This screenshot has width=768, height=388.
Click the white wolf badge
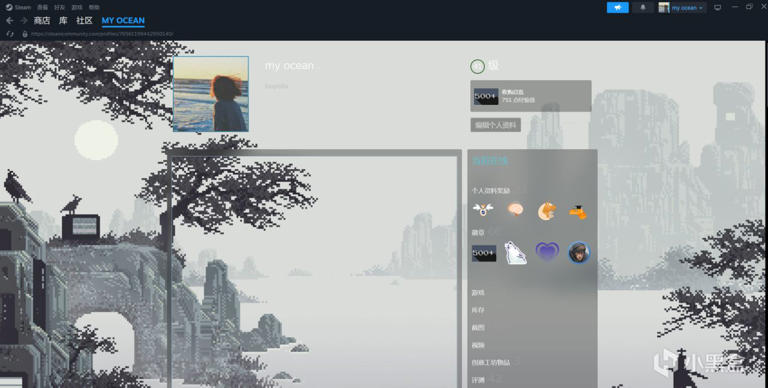515,253
